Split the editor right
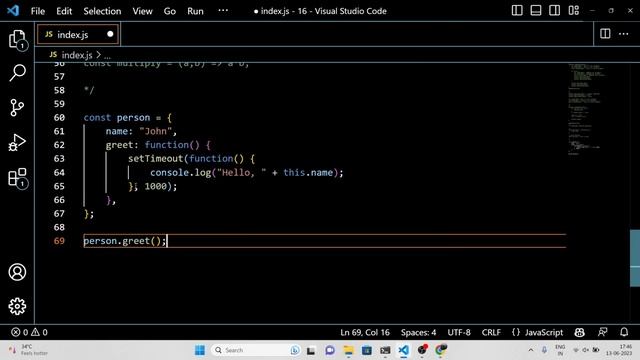The width and height of the screenshot is (640, 360). 605,33
